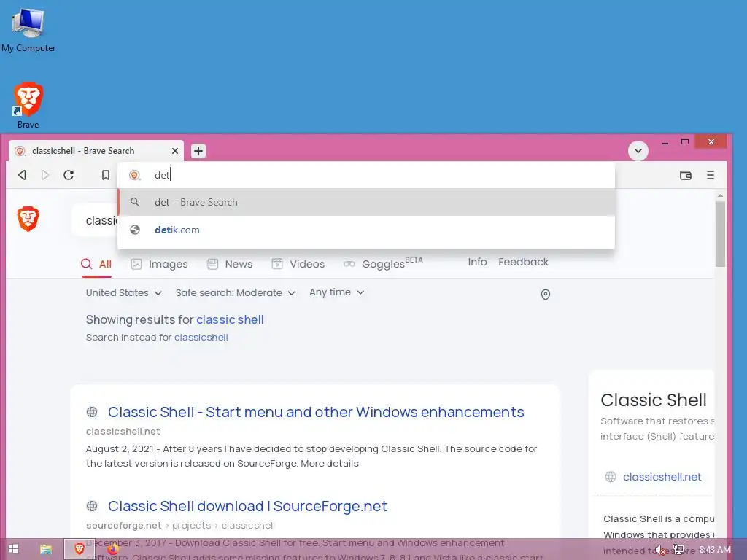Switch to the All results tab
Image resolution: width=747 pixels, height=560 pixels.
96,264
